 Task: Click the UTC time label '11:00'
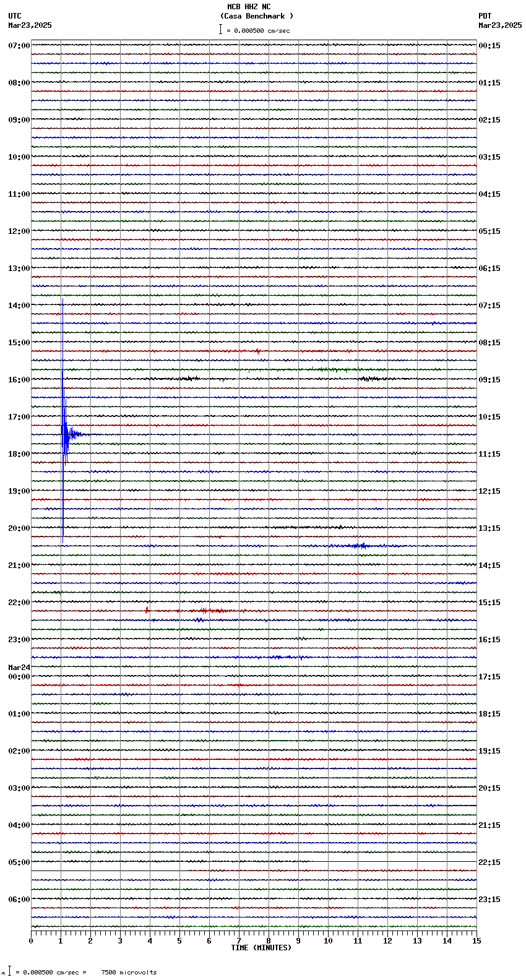tap(19, 194)
